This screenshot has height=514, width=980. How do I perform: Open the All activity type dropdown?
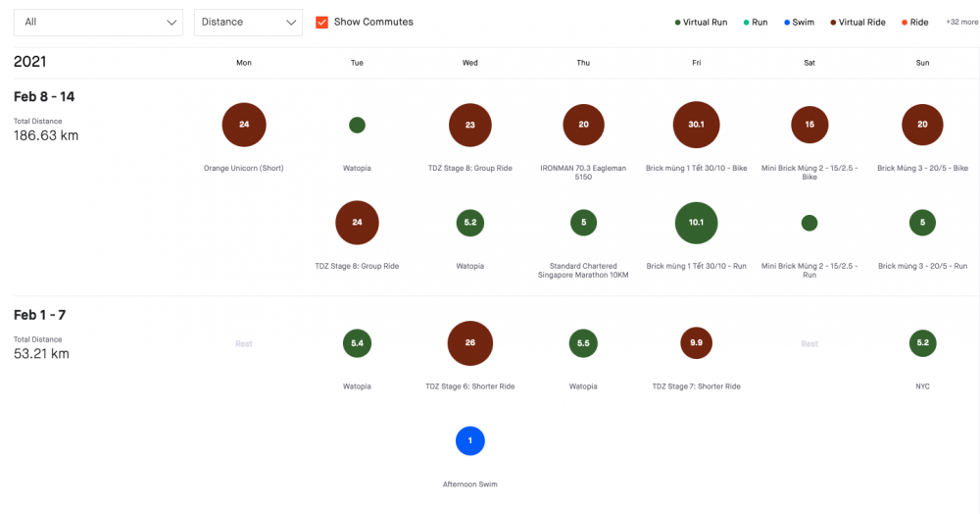(98, 23)
